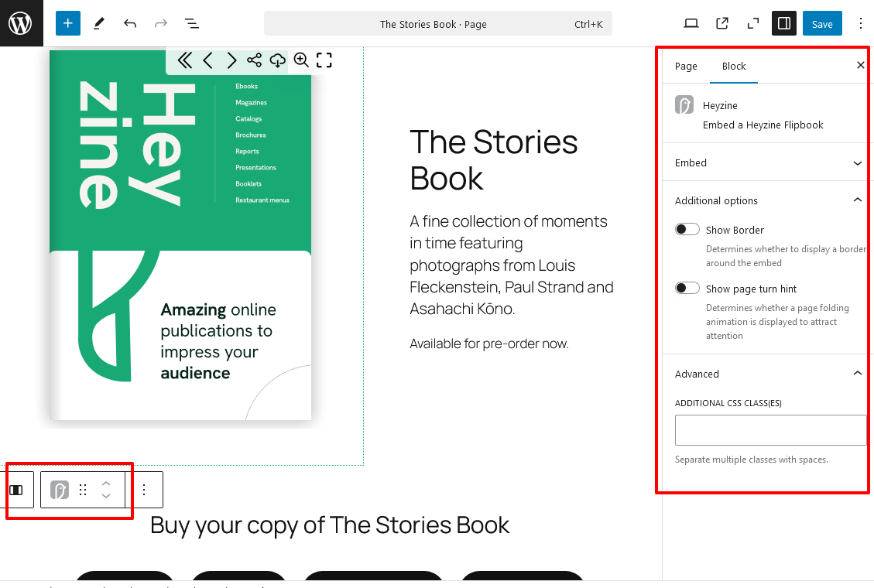Switch to the Block tab
874x588 pixels.
(x=733, y=66)
